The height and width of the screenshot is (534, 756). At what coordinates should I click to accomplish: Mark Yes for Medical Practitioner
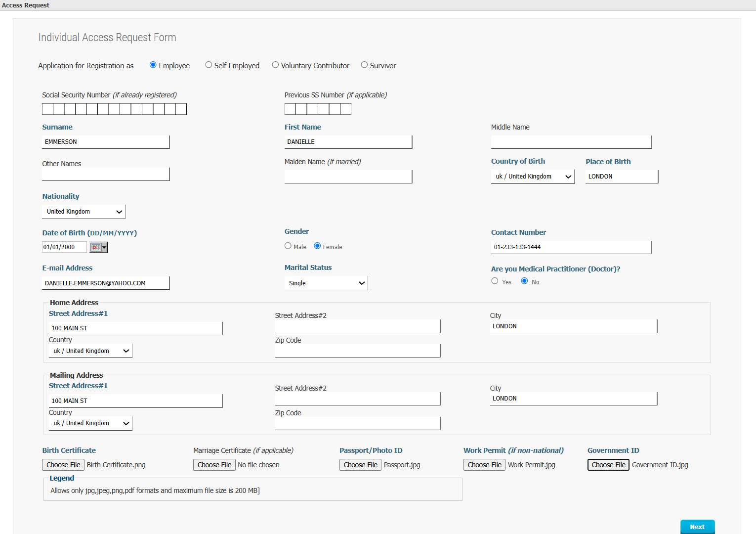coord(495,281)
